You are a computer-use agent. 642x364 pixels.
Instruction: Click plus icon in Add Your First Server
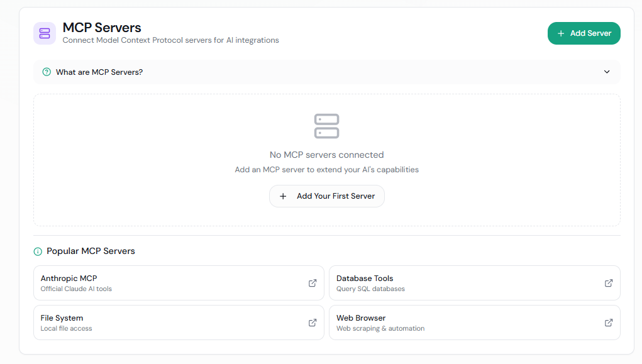tap(283, 196)
